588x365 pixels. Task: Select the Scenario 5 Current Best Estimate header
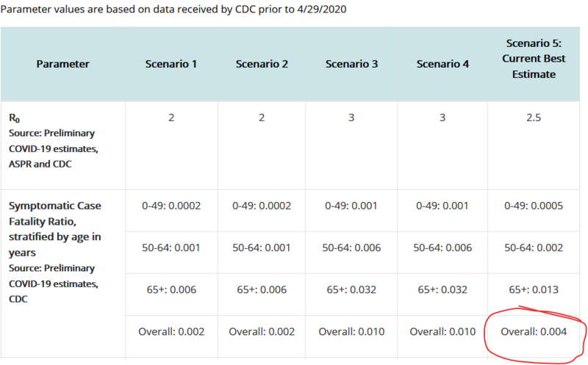point(534,59)
